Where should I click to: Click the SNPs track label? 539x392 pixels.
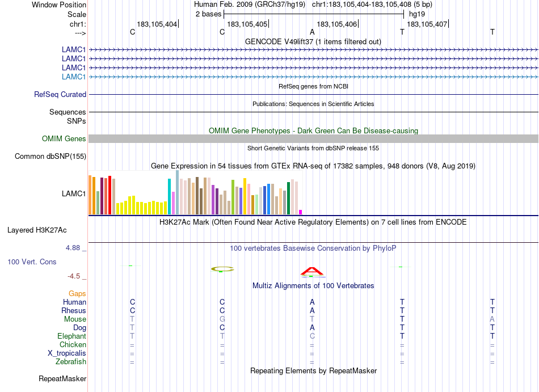tap(77, 121)
